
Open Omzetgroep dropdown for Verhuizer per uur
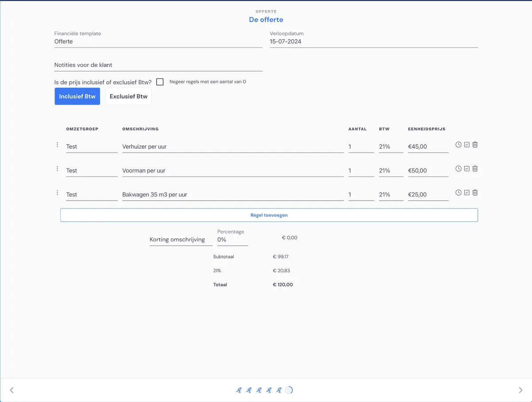[92, 147]
